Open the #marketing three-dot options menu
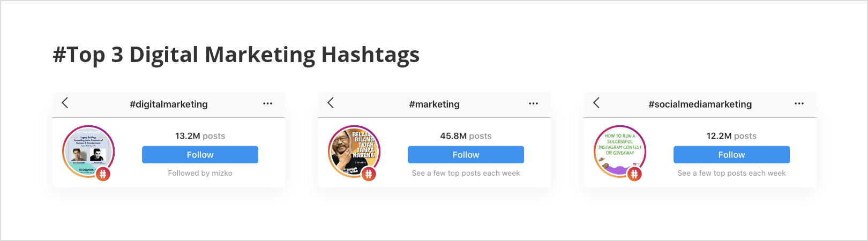868x241 pixels. (x=533, y=103)
